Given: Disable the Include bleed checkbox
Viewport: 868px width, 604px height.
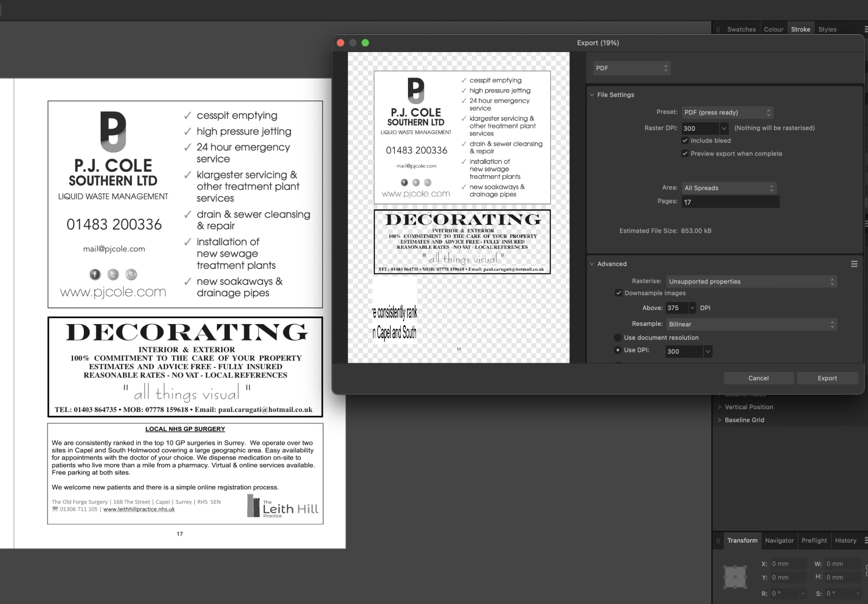Looking at the screenshot, I should 685,141.
